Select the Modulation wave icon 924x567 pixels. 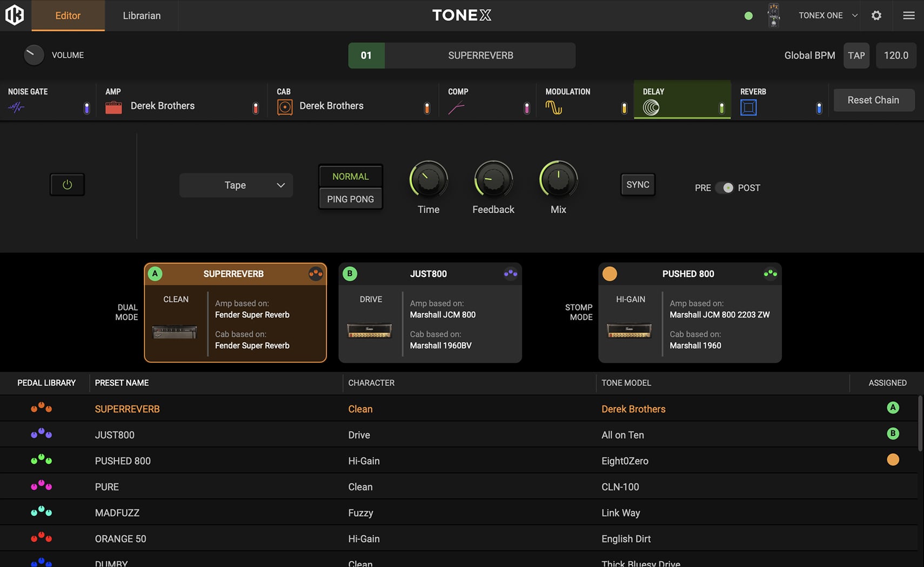tap(553, 107)
